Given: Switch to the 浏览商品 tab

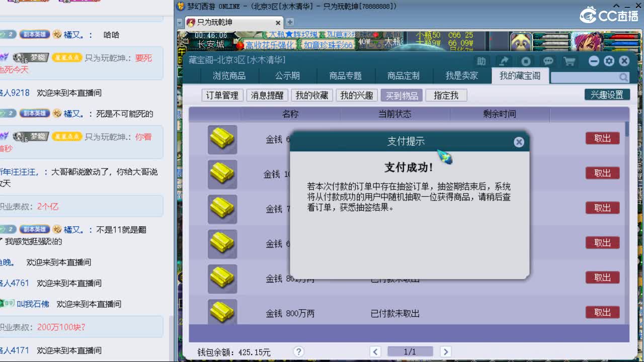Looking at the screenshot, I should click(x=229, y=75).
